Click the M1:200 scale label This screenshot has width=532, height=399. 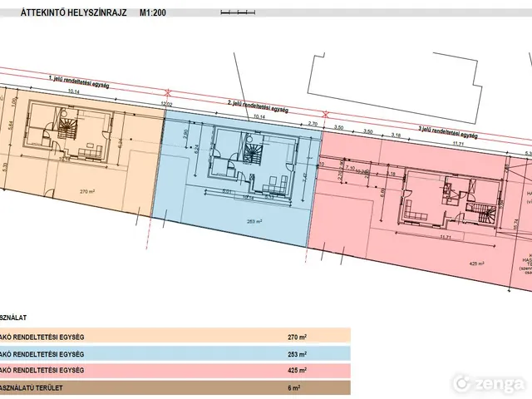coord(153,13)
